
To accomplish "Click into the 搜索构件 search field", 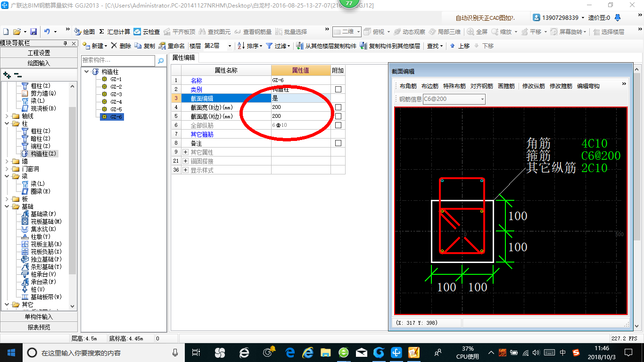I will coord(118,60).
